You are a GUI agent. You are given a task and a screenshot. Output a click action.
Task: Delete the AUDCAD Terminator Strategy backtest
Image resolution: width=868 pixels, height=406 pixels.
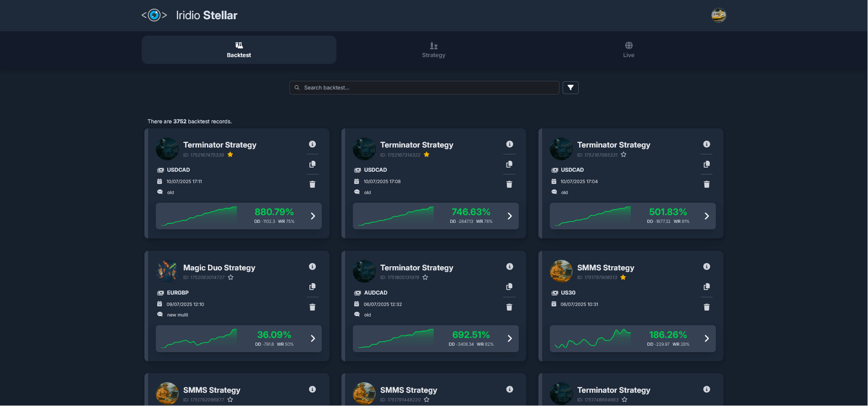click(x=510, y=307)
